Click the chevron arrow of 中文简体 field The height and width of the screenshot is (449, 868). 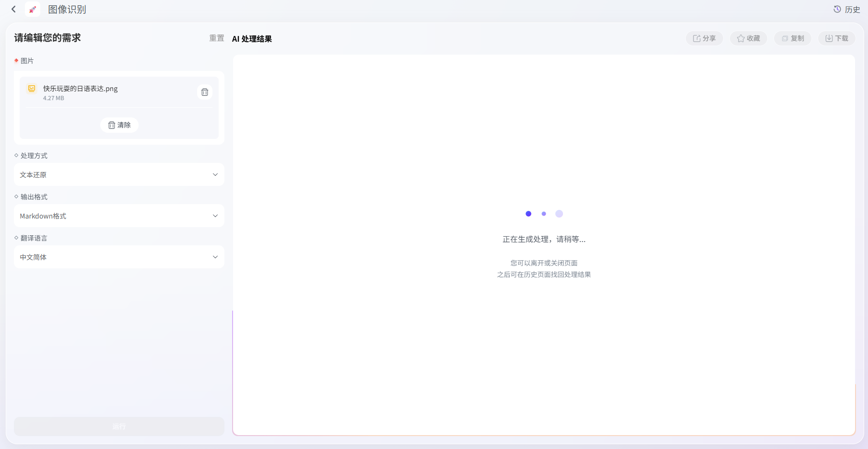[215, 257]
